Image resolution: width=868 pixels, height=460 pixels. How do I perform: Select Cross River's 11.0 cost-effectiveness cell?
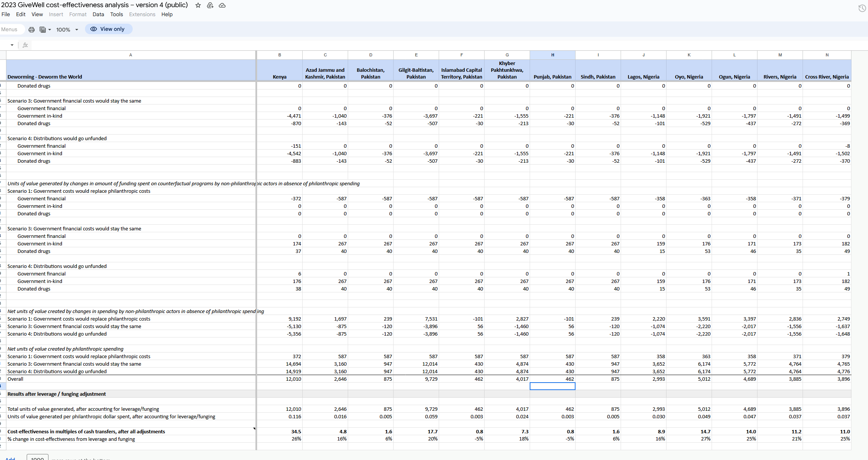point(827,431)
